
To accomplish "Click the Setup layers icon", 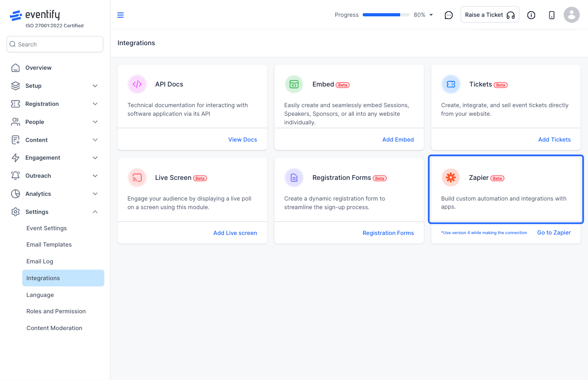I will [x=15, y=86].
